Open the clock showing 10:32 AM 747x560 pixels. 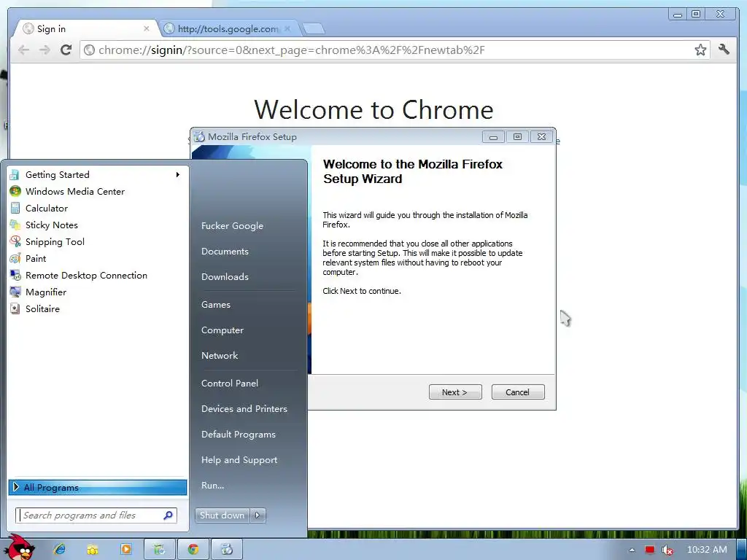point(707,550)
